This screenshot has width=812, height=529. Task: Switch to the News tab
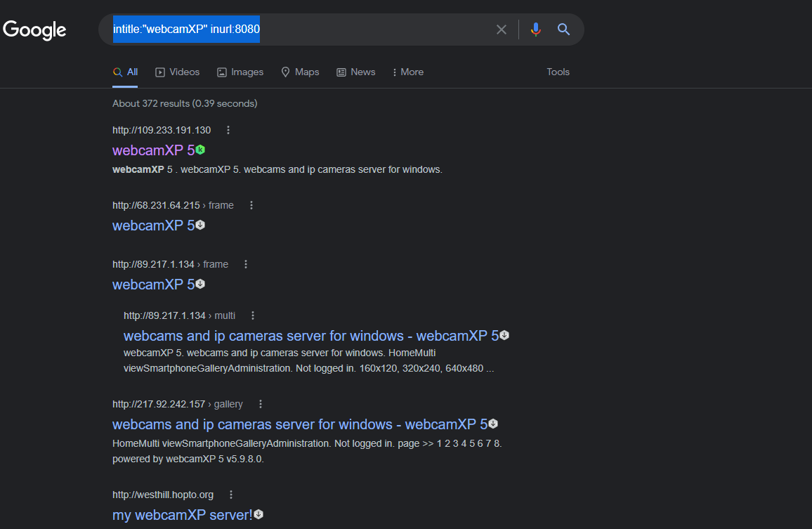tap(355, 72)
